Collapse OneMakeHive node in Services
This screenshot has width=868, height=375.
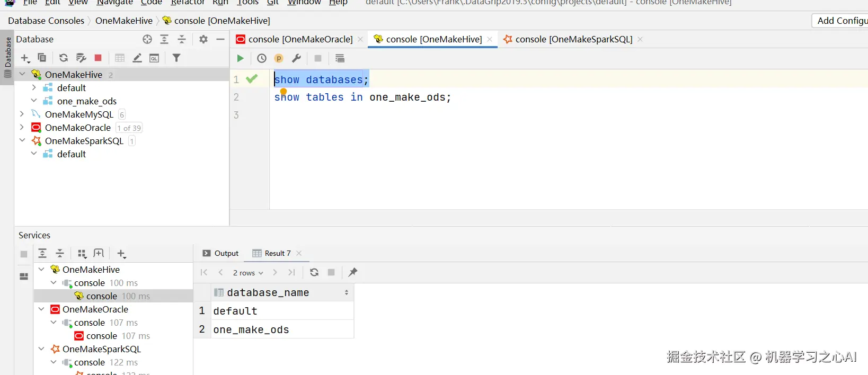coord(41,269)
